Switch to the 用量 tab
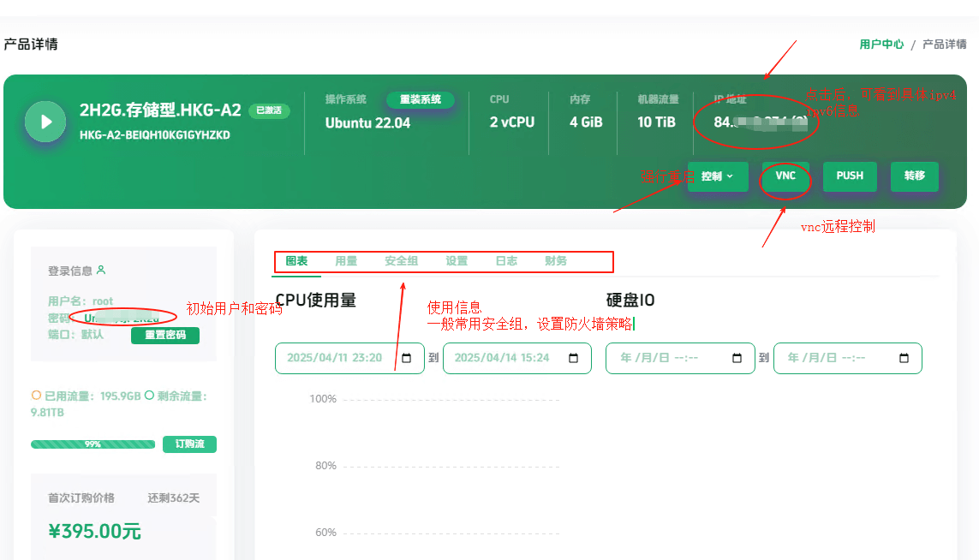Screen dimensions: 979x560 346,261
